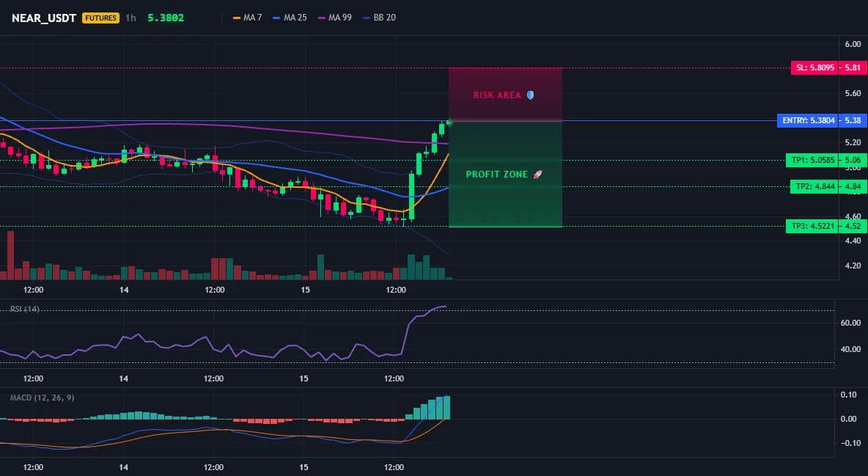Click the 5.60 price axis label
The height and width of the screenshot is (476, 868).
point(853,93)
